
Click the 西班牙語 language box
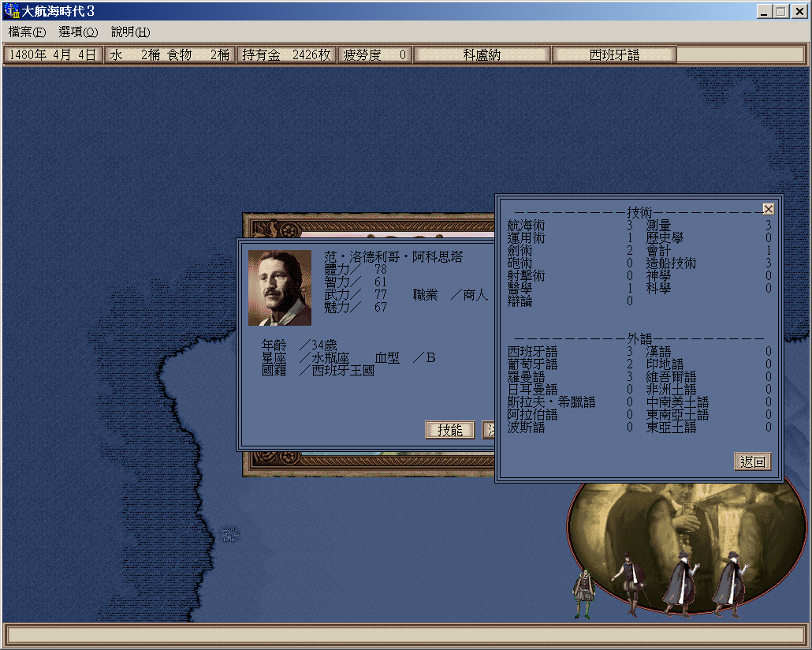click(614, 55)
